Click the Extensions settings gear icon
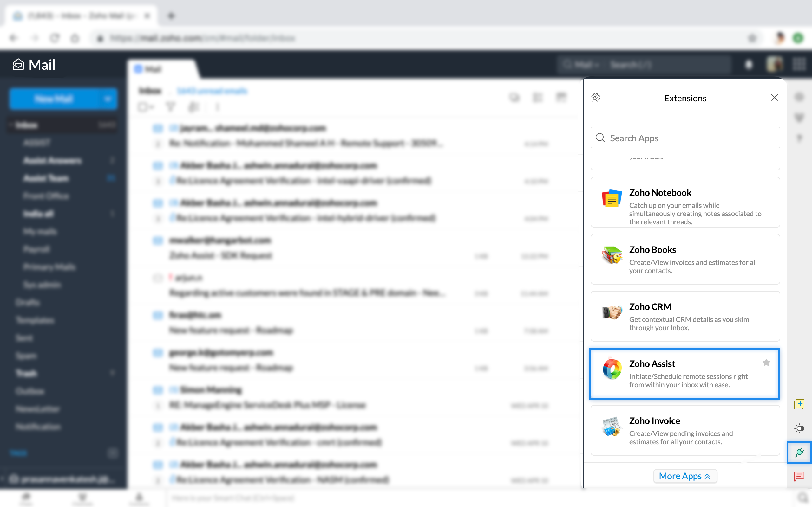812x507 pixels. click(596, 97)
